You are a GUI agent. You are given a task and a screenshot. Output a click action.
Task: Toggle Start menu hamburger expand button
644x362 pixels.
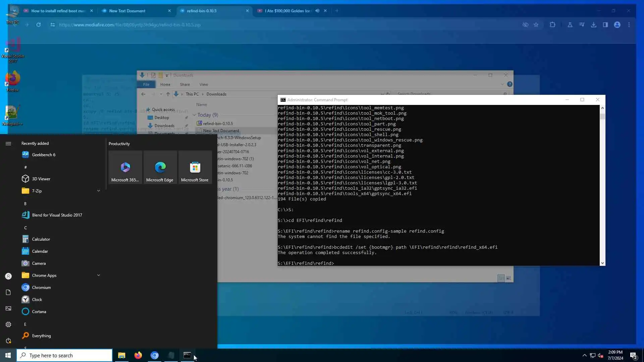coord(8,143)
